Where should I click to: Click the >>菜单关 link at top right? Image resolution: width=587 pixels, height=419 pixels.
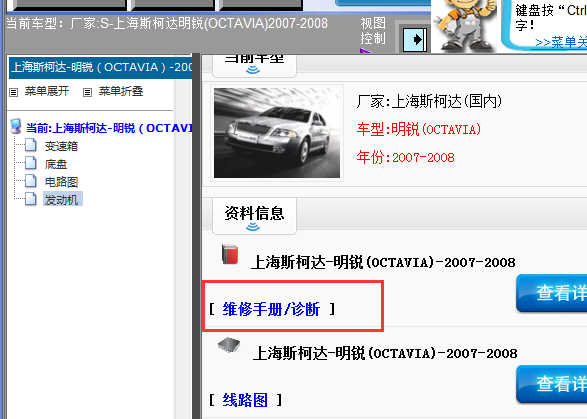561,42
